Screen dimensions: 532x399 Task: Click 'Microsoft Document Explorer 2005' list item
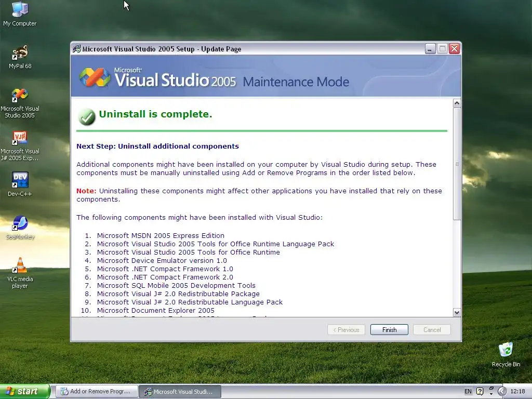click(155, 311)
